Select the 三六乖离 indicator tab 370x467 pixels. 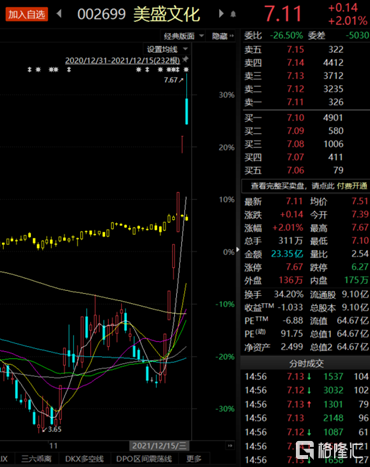36,459
